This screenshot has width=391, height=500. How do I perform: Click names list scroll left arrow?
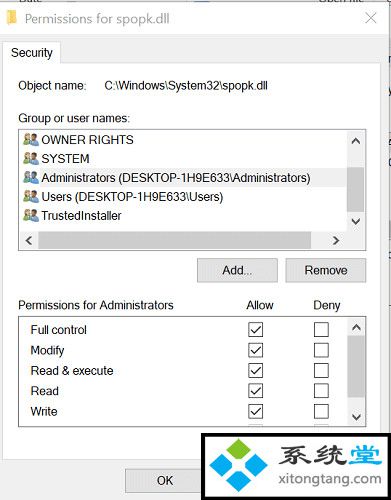[29, 240]
